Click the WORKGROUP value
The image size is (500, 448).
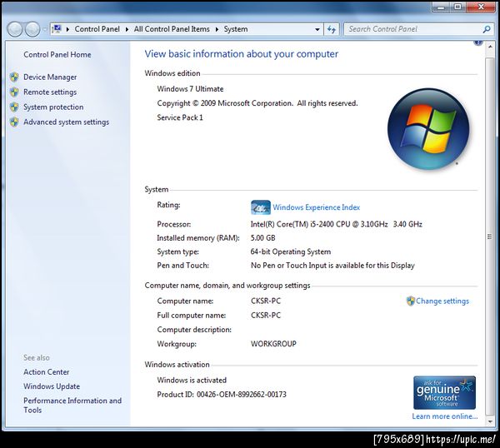pyautogui.click(x=273, y=344)
